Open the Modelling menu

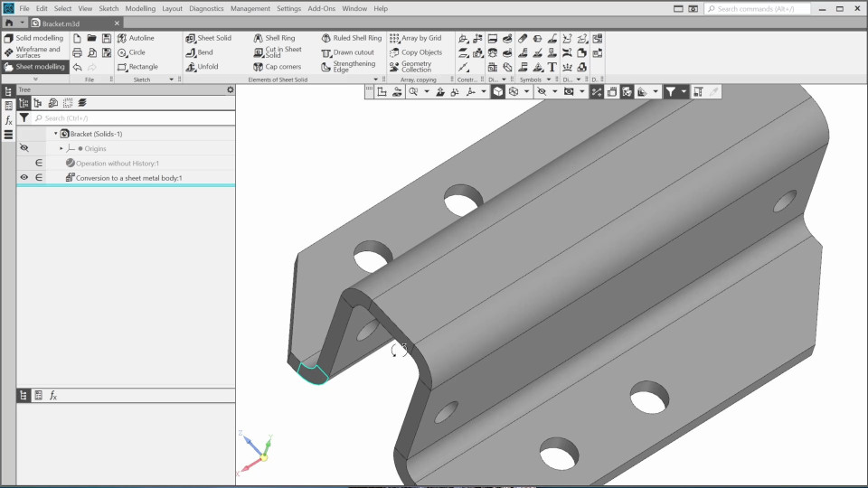[140, 8]
